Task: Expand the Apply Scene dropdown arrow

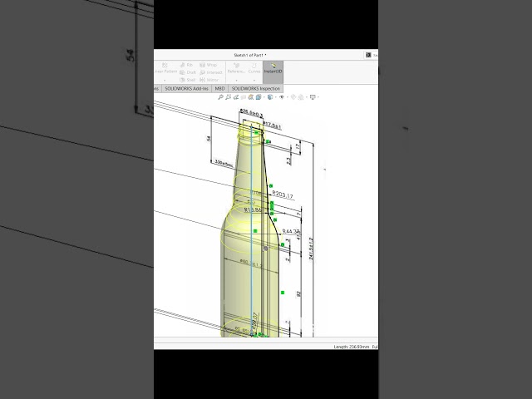Action: (306, 97)
